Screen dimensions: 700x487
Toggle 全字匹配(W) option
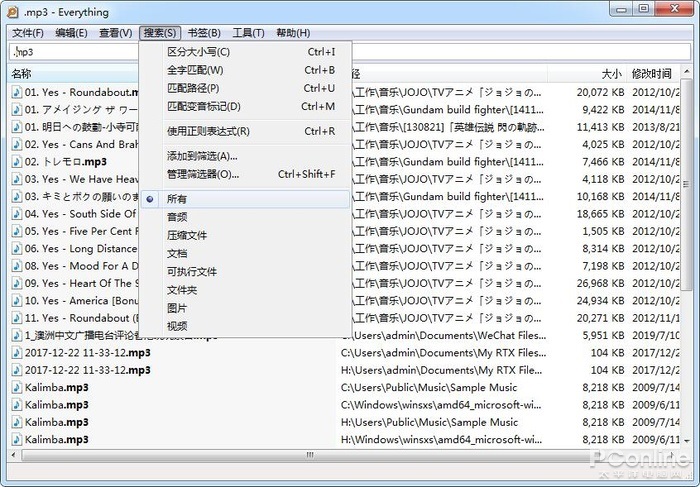click(246, 70)
